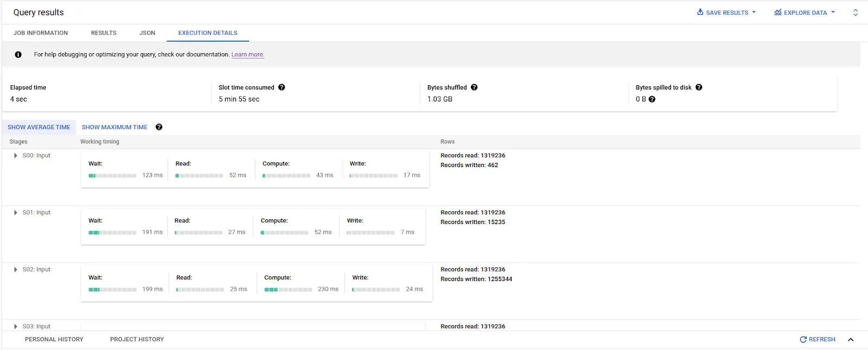Click the S02 Compute timing progress bar

tap(288, 290)
